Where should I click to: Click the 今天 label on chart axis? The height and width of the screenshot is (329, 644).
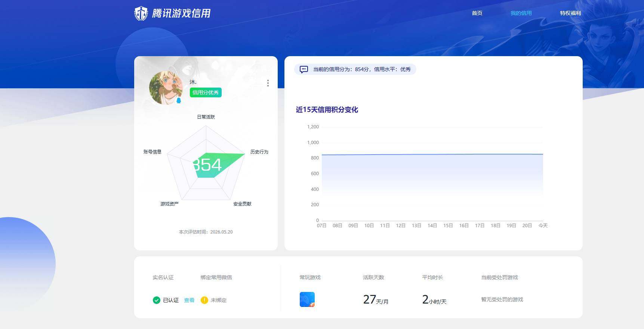click(x=543, y=225)
